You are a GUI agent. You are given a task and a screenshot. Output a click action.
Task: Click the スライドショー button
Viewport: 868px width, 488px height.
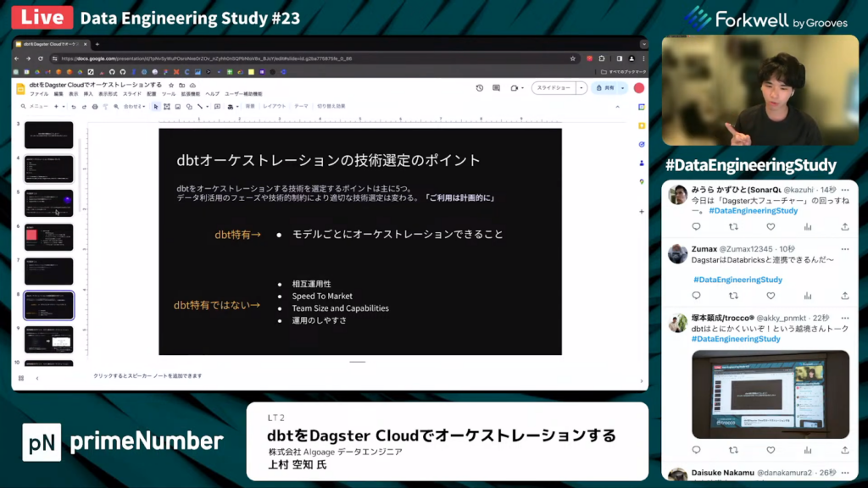554,88
